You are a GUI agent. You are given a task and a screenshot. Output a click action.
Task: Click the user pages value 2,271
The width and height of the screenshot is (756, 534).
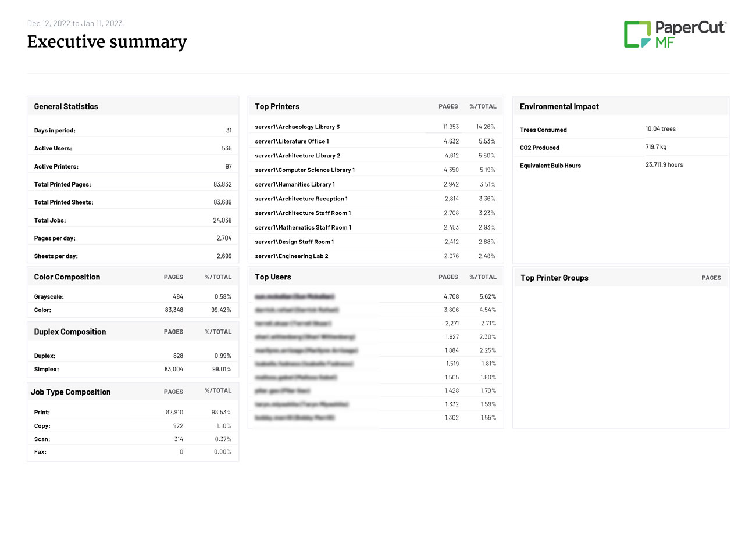452,323
